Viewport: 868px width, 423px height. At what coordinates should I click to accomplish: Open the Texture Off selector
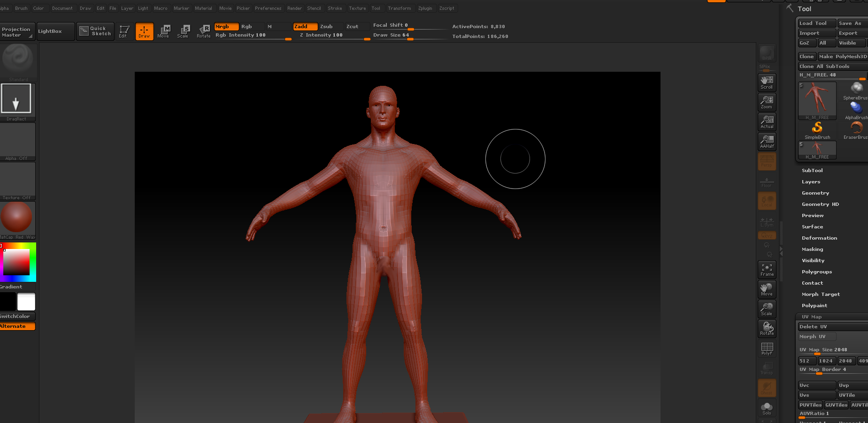(18, 181)
